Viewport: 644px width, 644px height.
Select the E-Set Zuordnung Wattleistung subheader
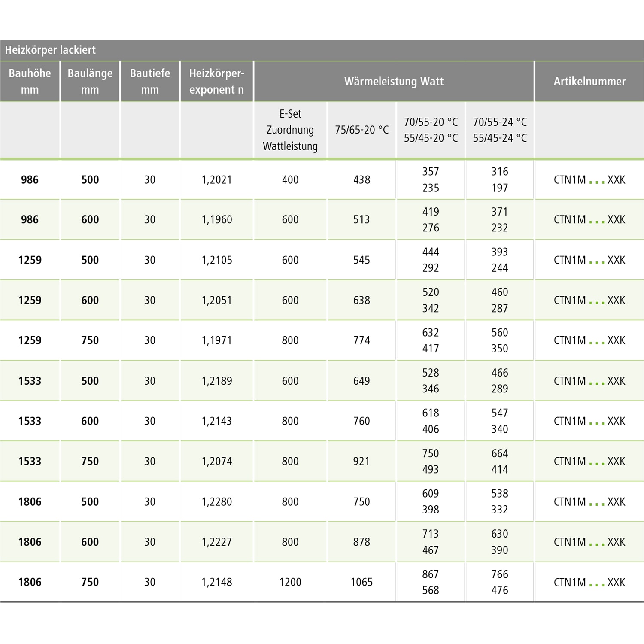coord(290,130)
